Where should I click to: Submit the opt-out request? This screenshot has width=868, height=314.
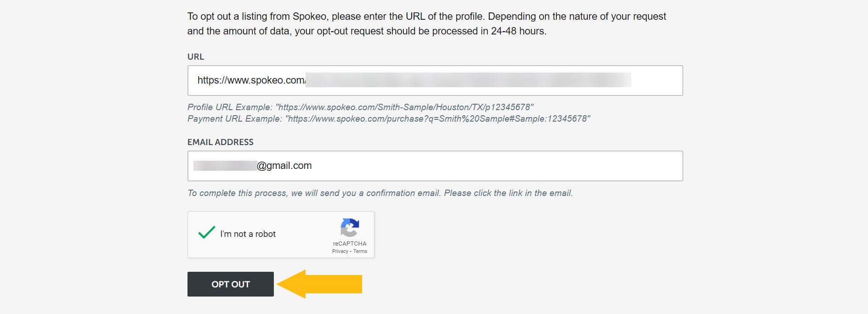pyautogui.click(x=230, y=284)
